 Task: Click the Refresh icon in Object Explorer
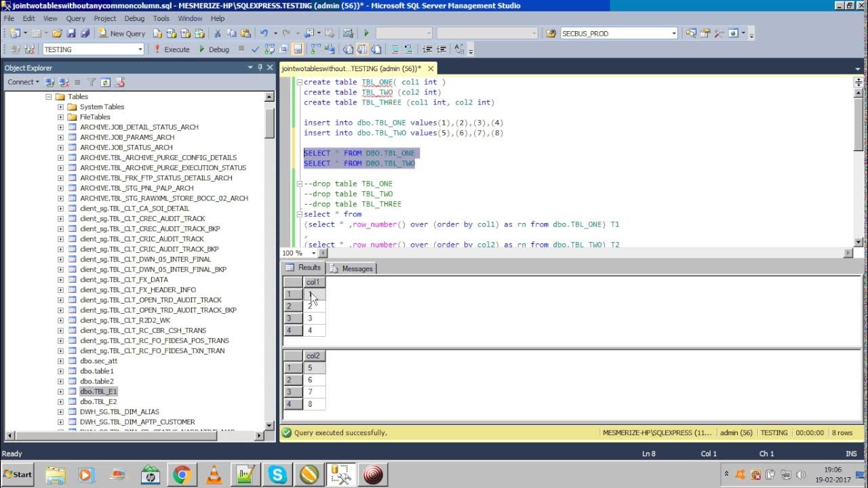point(105,82)
